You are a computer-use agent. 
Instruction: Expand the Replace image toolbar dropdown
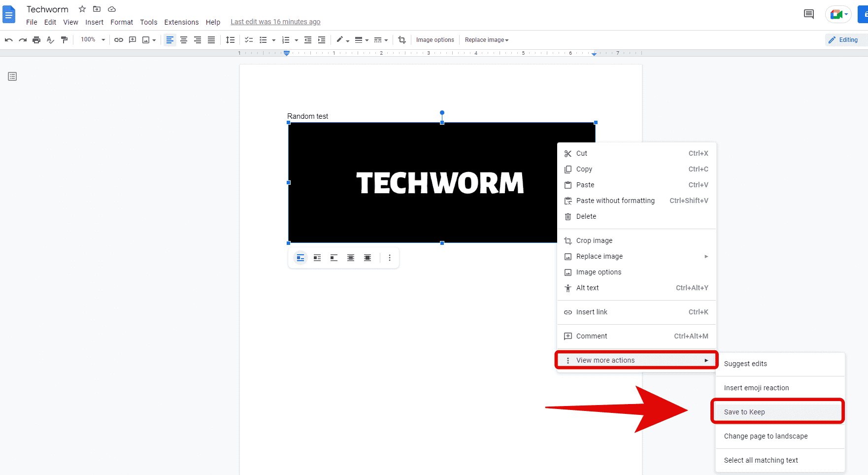click(487, 40)
